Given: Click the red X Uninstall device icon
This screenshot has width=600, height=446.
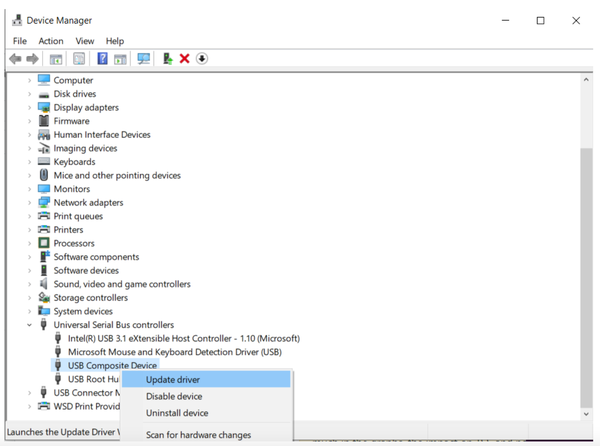Looking at the screenshot, I should pyautogui.click(x=184, y=59).
